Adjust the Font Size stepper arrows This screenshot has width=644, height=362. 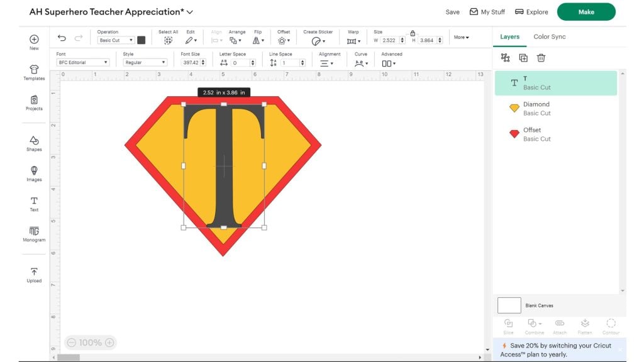click(203, 62)
